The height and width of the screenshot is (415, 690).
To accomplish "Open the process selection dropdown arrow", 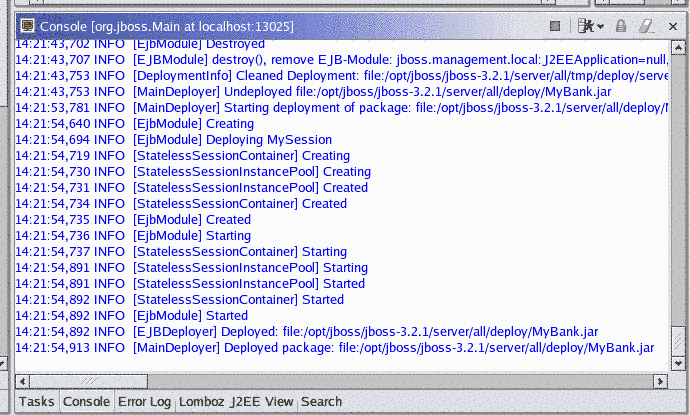I will 600,25.
